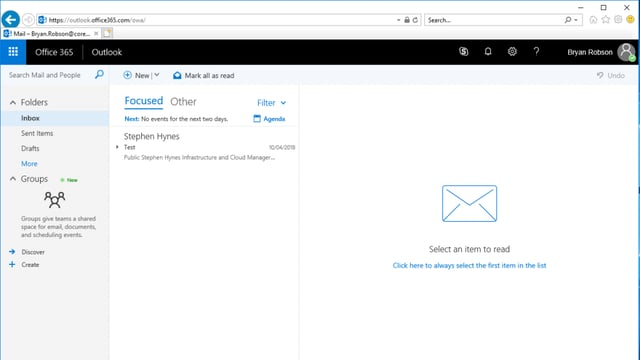Switch to the Other inbox tab
640x360 pixels.
pos(183,102)
